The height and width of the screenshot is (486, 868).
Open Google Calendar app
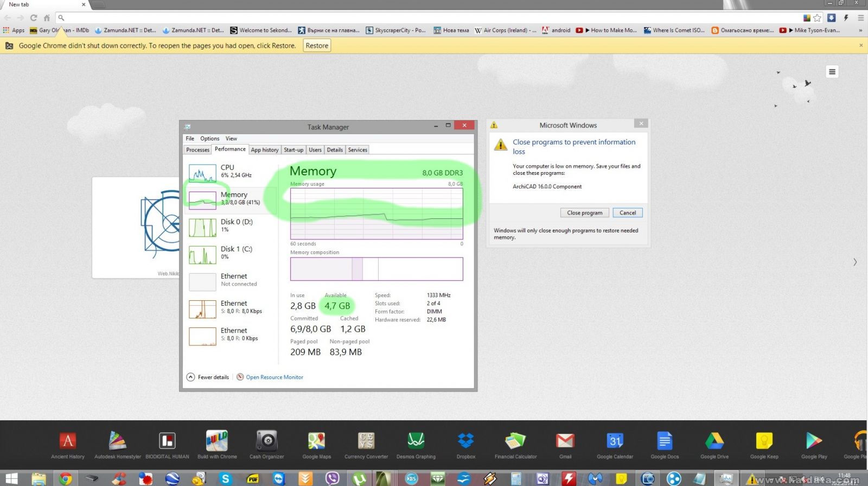(x=615, y=441)
